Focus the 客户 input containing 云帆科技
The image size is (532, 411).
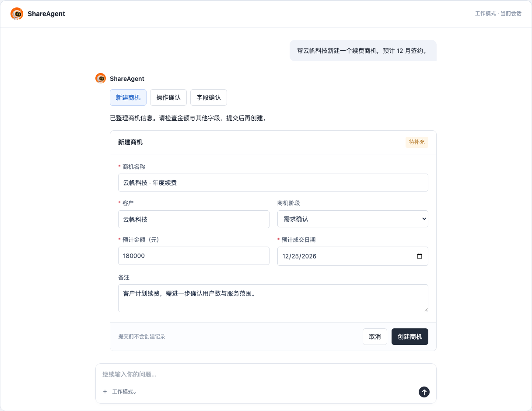(194, 219)
